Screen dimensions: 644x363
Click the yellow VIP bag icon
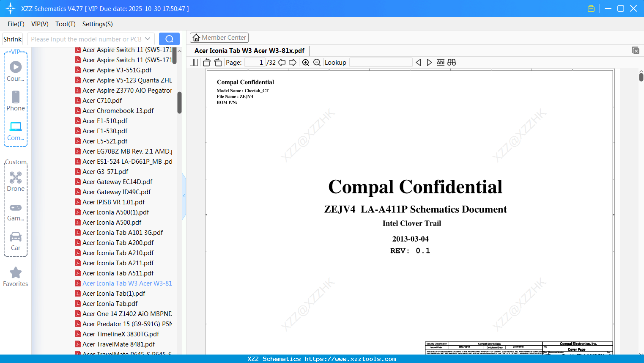591,8
